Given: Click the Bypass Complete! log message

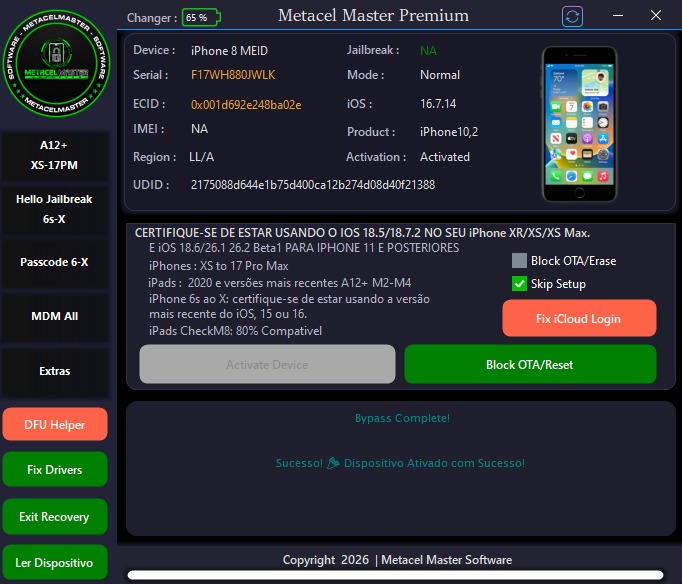Looking at the screenshot, I should coord(402,418).
